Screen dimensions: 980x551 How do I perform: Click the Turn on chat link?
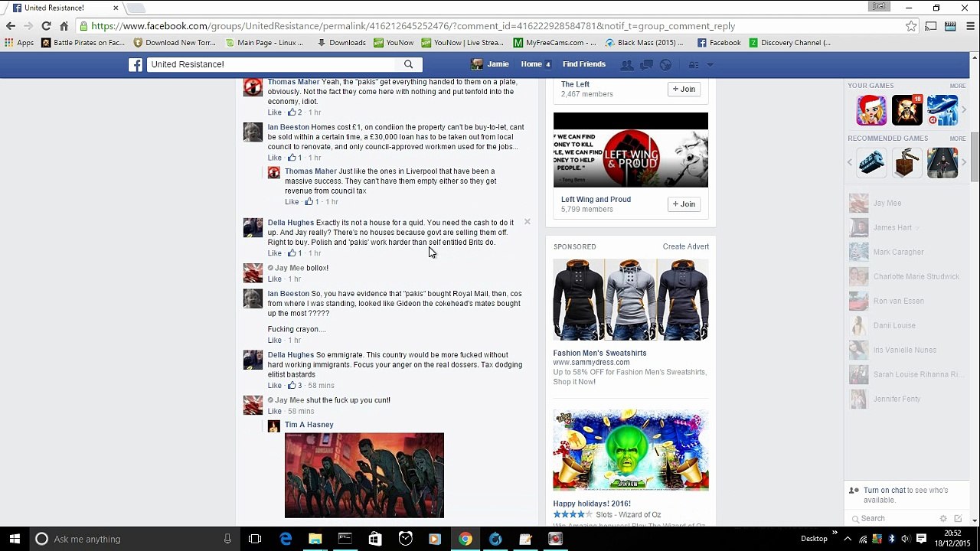pyautogui.click(x=885, y=491)
